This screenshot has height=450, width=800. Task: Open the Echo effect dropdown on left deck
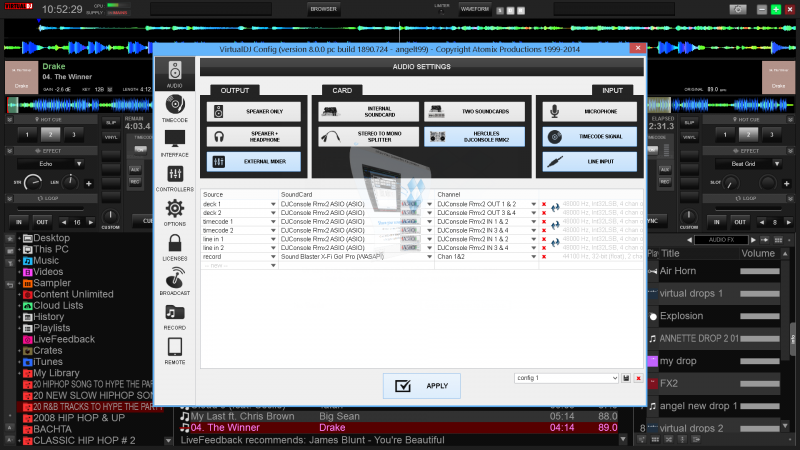click(79, 164)
